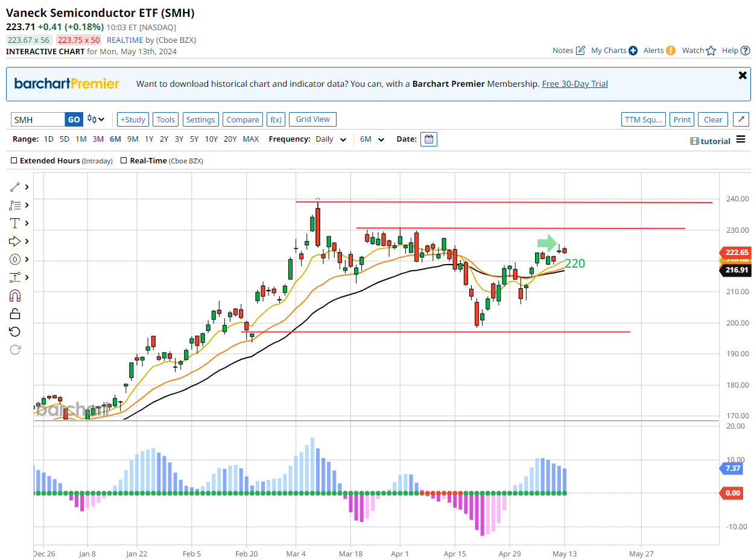Enable Real-Time Cboe BZX checkbox
Screen dimensions: 754x560
(x=124, y=161)
